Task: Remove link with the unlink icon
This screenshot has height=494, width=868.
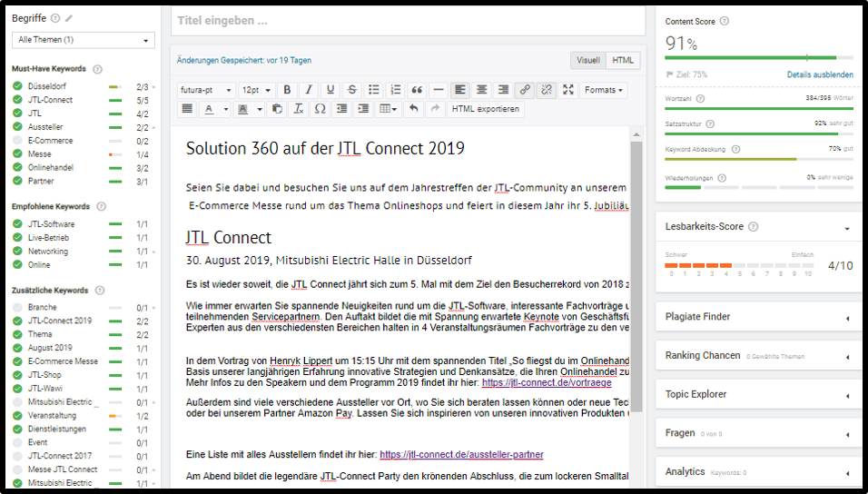Action: 547,90
